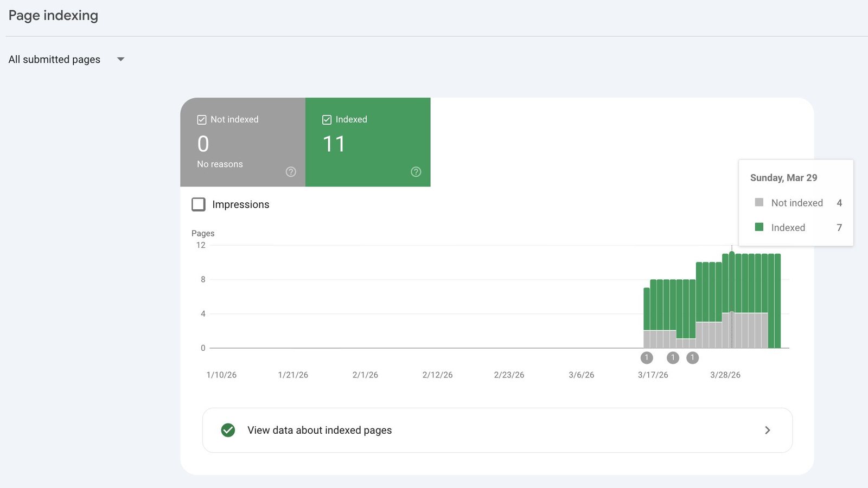Click the green Indexed swatch in tooltip
Viewport: 868px width, 488px height.
tap(759, 227)
